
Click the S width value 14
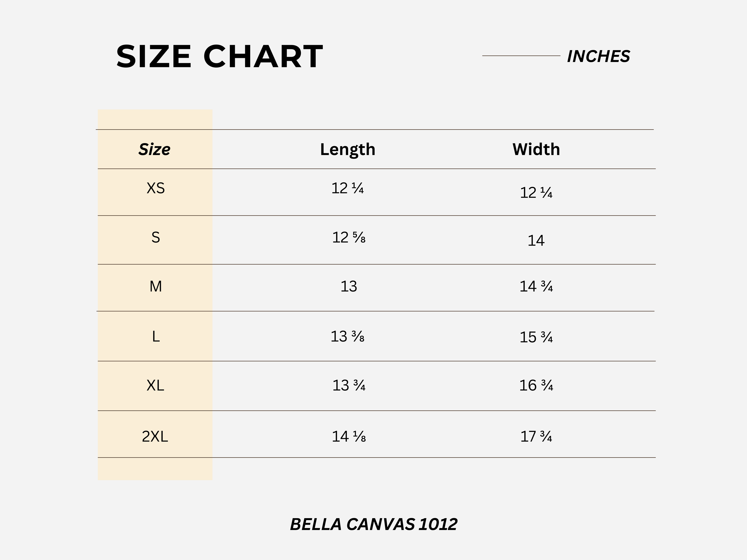pyautogui.click(x=536, y=240)
